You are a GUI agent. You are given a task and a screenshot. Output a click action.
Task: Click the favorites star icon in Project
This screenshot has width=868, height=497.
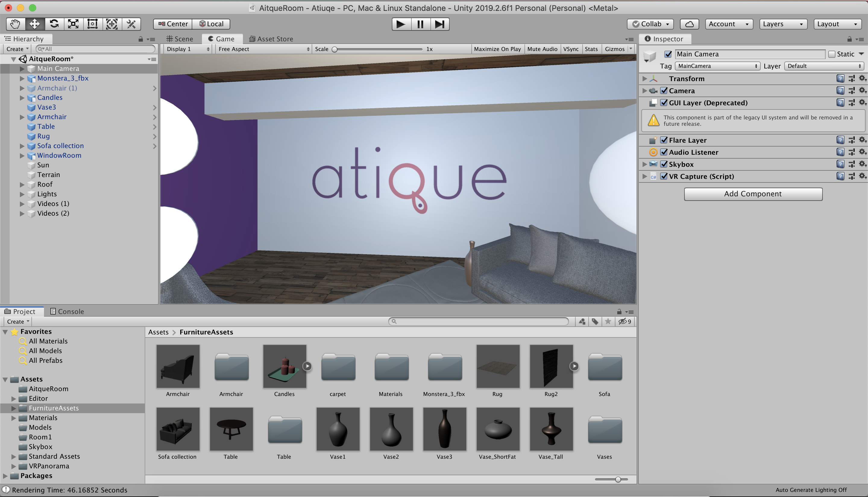608,321
